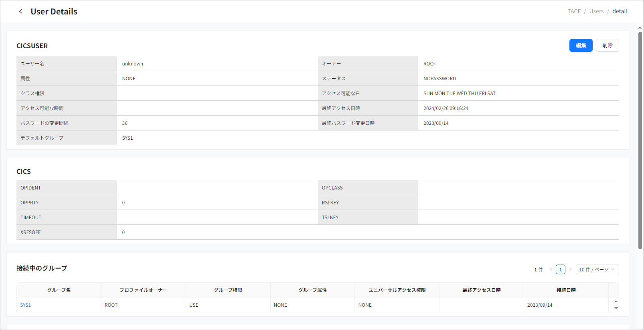Click the page scrollbar up arrow
Screen dimensions: 644x330
coord(640,28)
